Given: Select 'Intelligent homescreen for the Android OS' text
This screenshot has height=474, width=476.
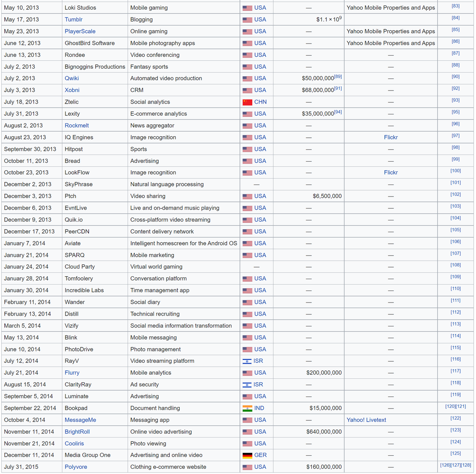Looking at the screenshot, I should point(184,243).
